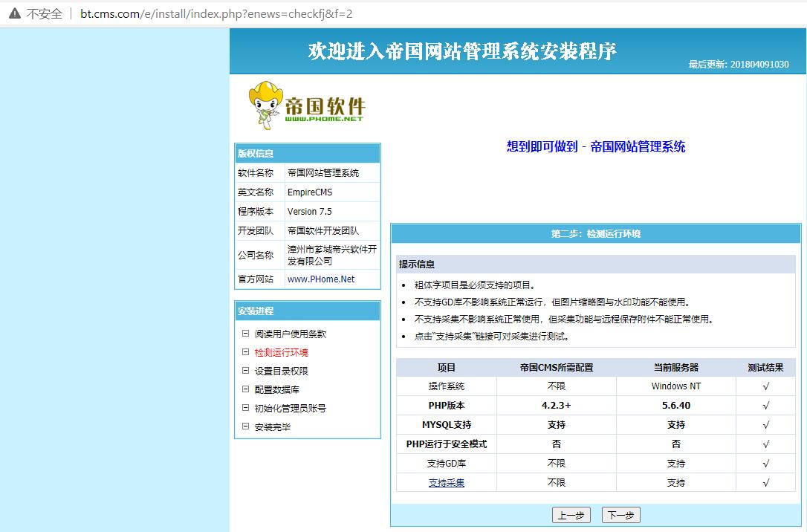Click the PHP版本 row label

pyautogui.click(x=446, y=406)
